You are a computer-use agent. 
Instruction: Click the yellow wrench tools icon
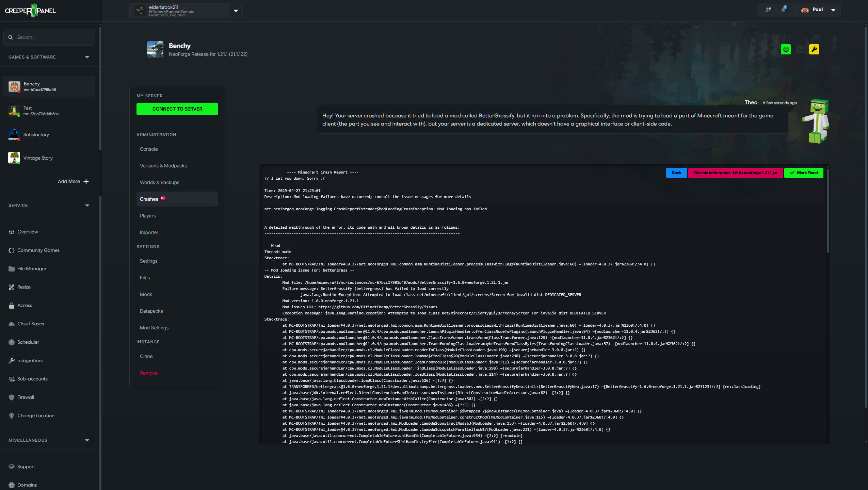click(x=814, y=49)
